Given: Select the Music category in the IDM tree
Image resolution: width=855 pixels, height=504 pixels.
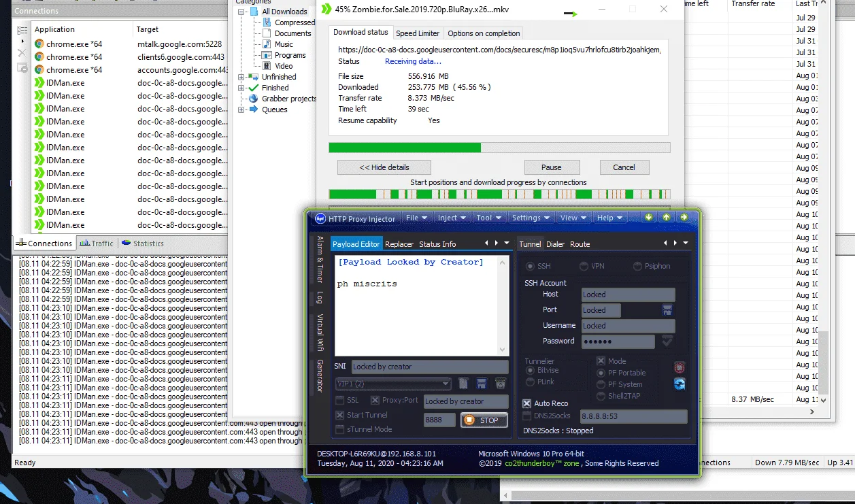Looking at the screenshot, I should 284,44.
